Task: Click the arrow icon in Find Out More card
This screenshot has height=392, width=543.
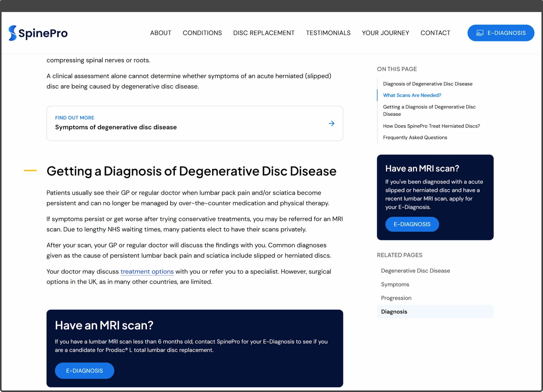Action: point(331,123)
